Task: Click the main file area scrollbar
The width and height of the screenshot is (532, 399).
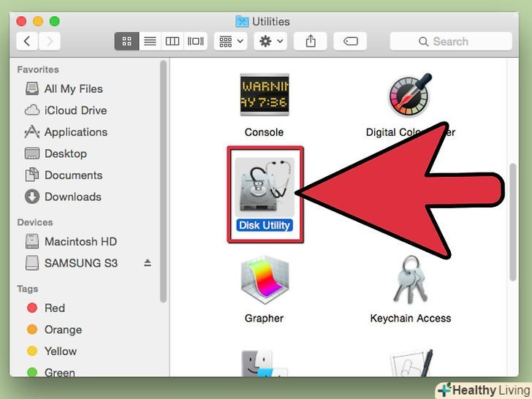Action: click(x=513, y=222)
